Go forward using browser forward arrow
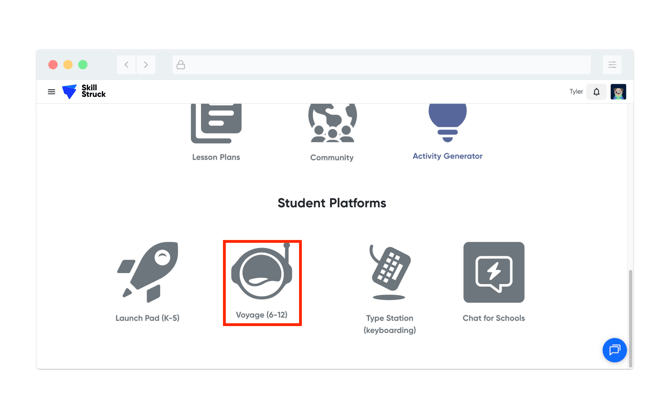670x418 pixels. pos(146,65)
